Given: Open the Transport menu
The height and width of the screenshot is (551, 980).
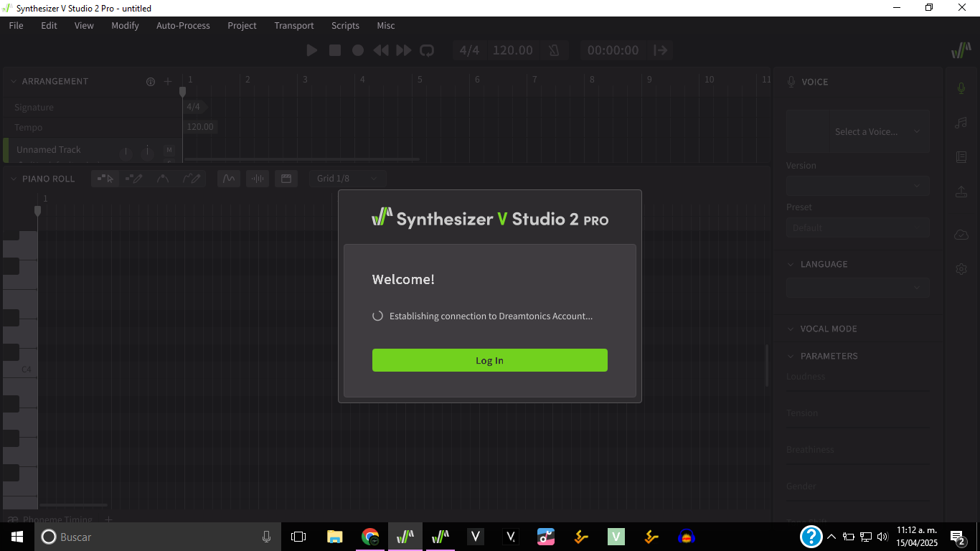Looking at the screenshot, I should coord(294,25).
